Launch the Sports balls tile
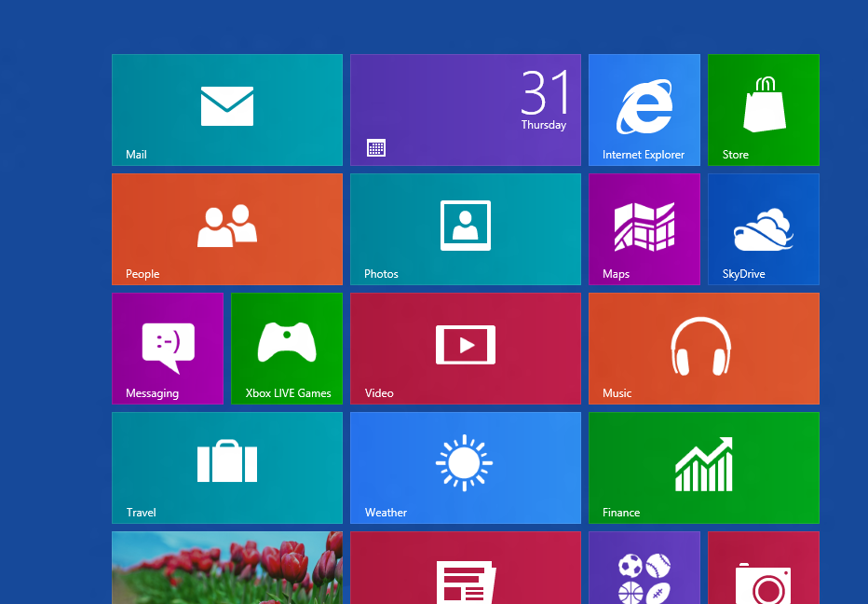Screen dimensions: 868x604 coord(644,570)
